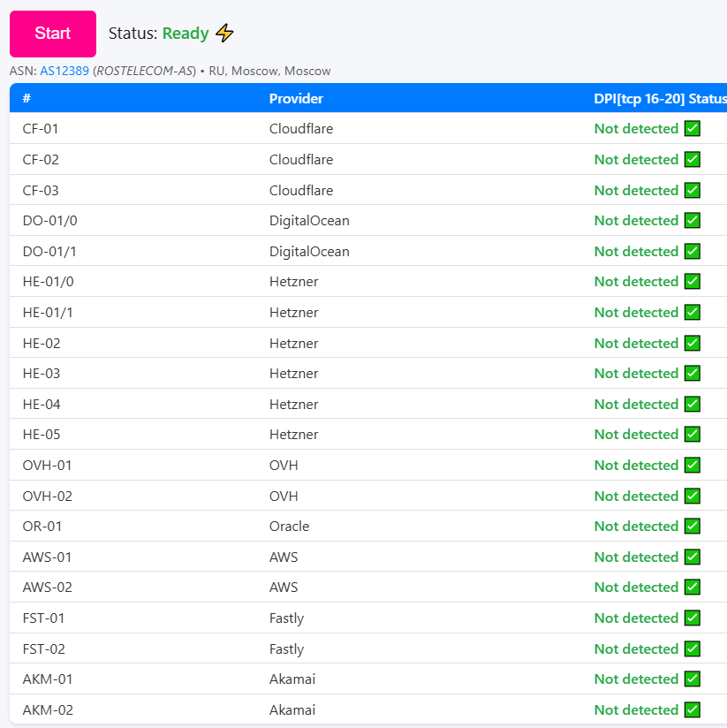Click the lightning bolt status icon
This screenshot has height=728, width=727.
(x=225, y=34)
